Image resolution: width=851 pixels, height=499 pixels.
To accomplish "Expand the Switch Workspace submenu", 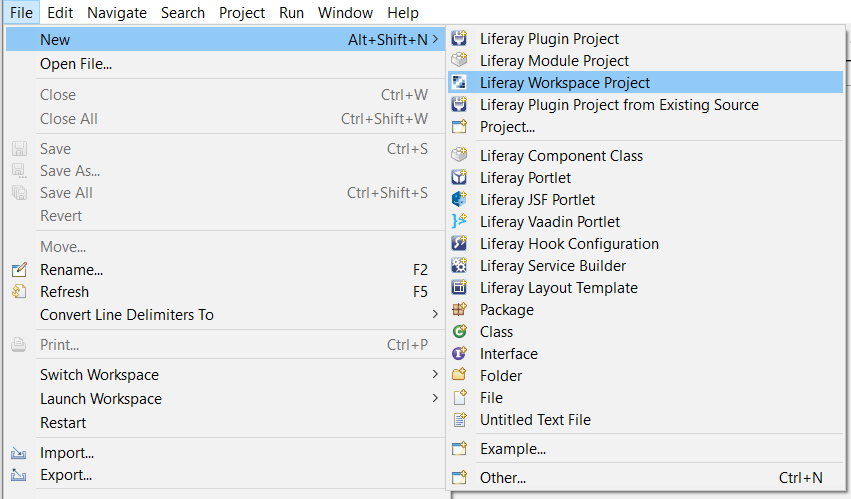I will 435,374.
